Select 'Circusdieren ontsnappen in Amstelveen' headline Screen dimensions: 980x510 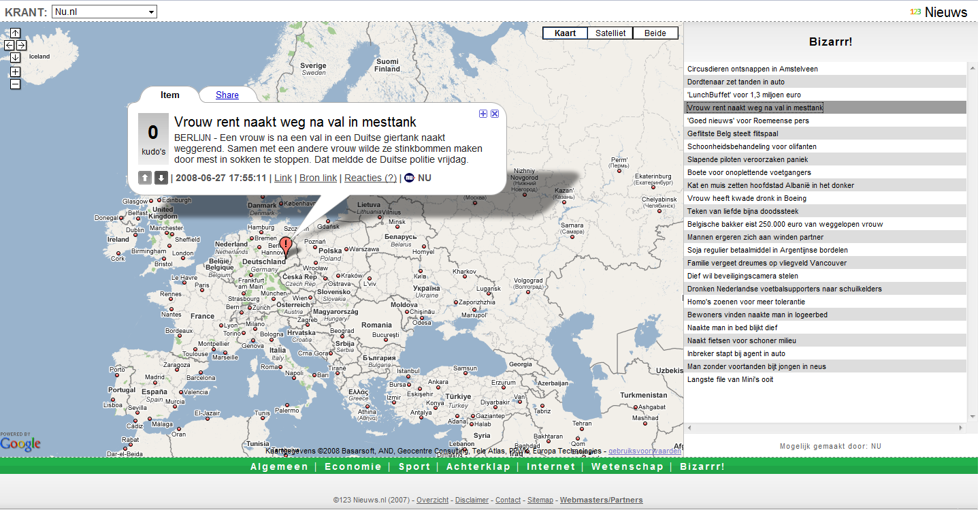click(x=825, y=69)
